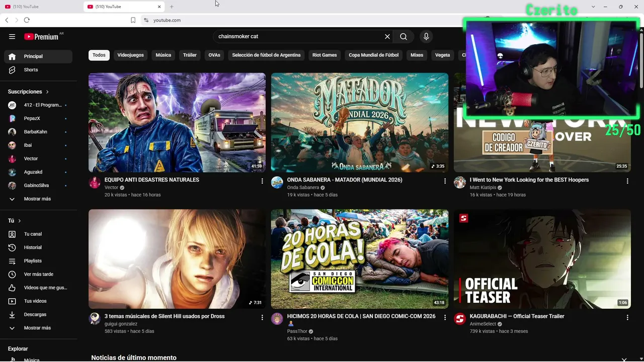Expand Mostrar más under the subscriptions list
The height and width of the screenshot is (362, 644).
point(38,199)
